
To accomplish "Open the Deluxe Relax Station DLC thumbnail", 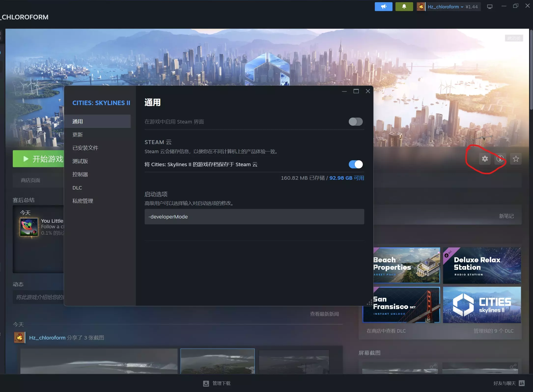I will (482, 265).
